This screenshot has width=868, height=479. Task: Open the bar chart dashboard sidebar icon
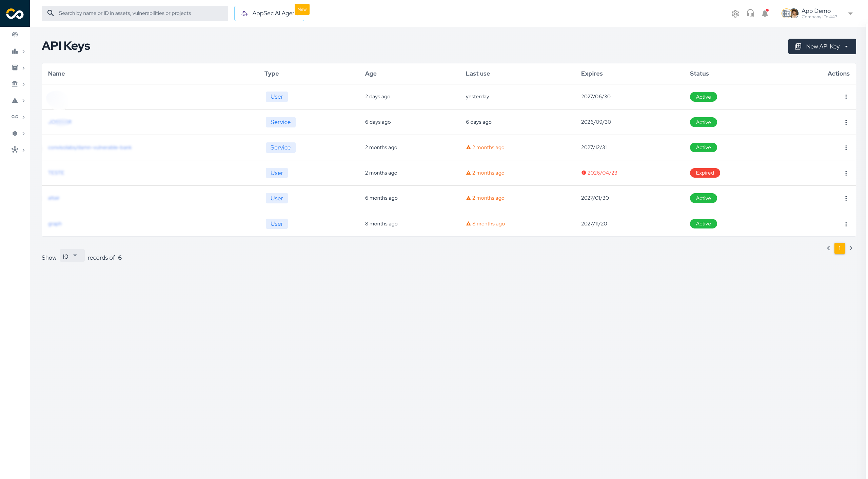[15, 52]
